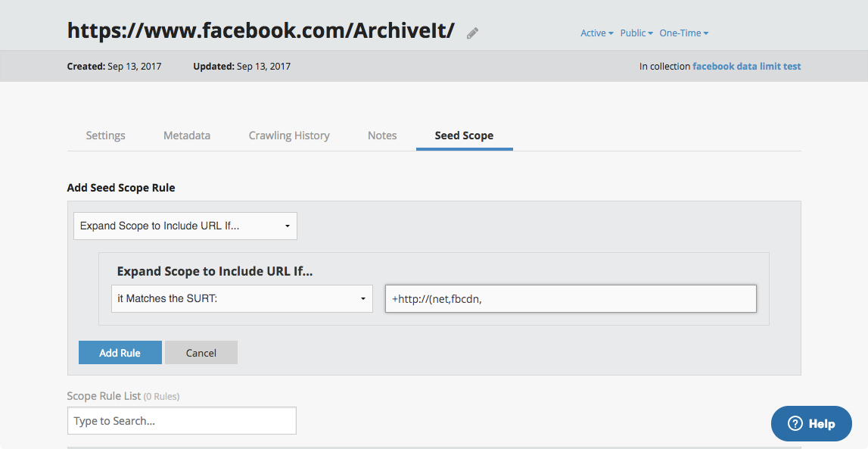This screenshot has height=449, width=868.
Task: Click the Add Seed Scope Rule heading
Action: click(121, 188)
